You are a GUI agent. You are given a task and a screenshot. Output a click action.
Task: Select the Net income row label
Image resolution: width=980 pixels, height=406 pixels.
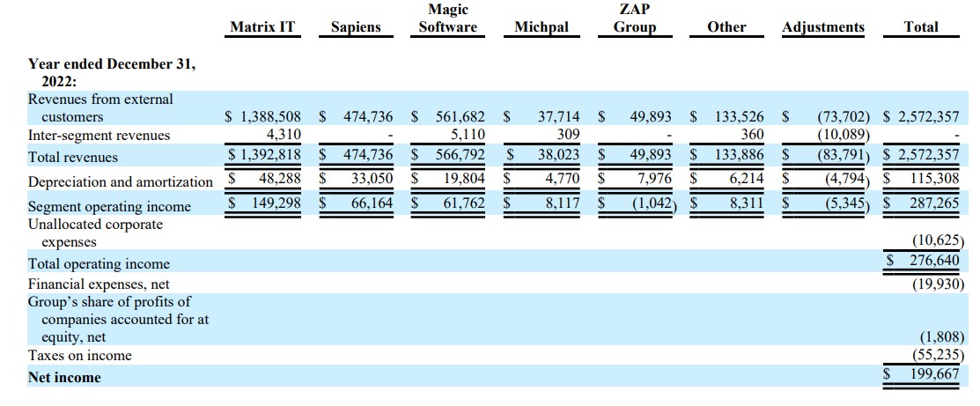(x=64, y=377)
